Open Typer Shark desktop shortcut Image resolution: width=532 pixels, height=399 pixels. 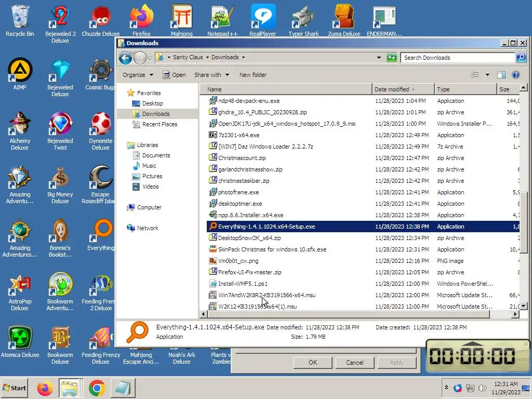click(303, 20)
